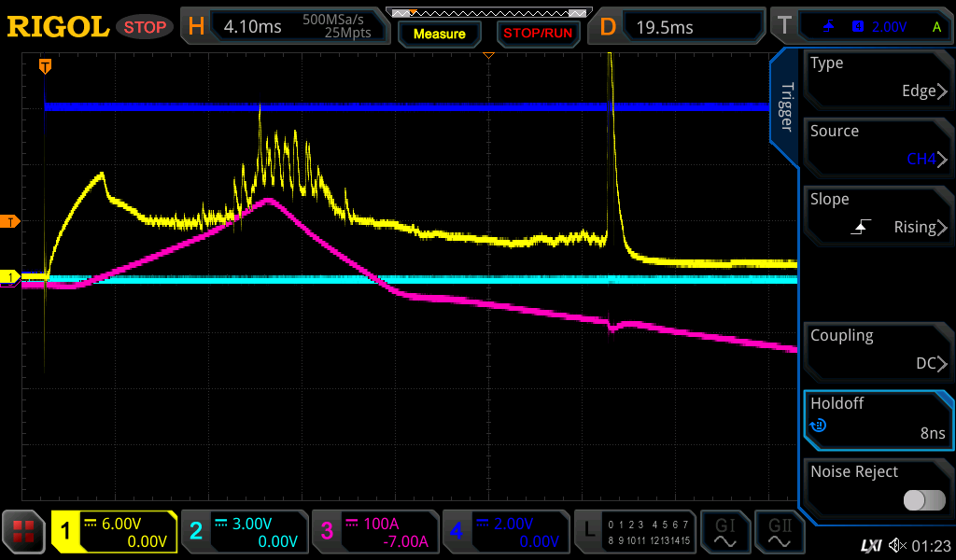The height and width of the screenshot is (560, 956).
Task: Open the Measure menu
Action: 439,34
